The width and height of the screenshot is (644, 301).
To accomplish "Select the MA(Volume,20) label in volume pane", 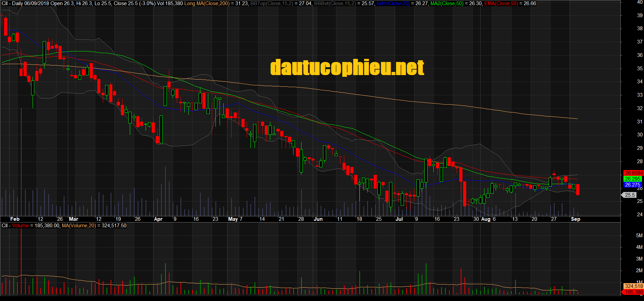I will (x=79, y=226).
